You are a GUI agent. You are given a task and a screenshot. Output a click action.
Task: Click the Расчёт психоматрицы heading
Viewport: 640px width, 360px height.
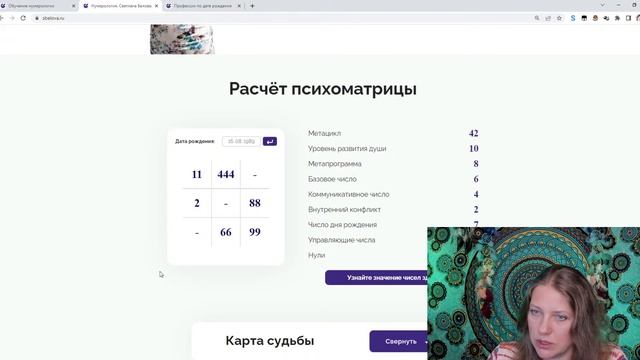pyautogui.click(x=323, y=89)
